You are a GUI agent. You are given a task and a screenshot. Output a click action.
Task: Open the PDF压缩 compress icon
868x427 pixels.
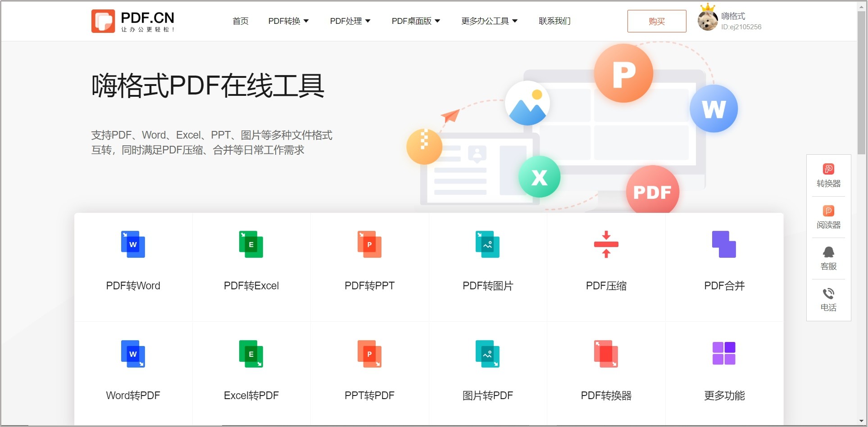(x=606, y=244)
